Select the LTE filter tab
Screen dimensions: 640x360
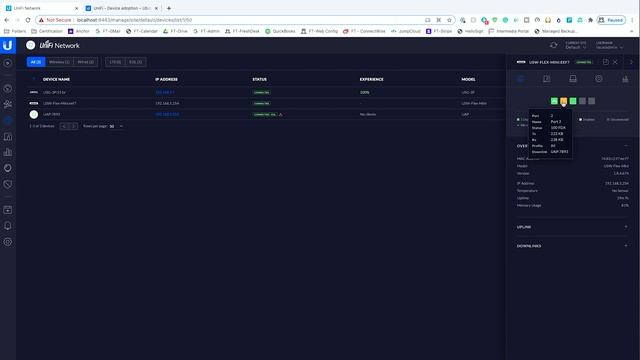(116, 62)
